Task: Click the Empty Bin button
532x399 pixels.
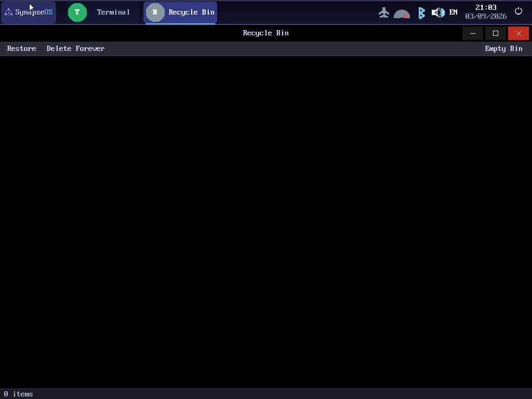Action: pos(503,48)
